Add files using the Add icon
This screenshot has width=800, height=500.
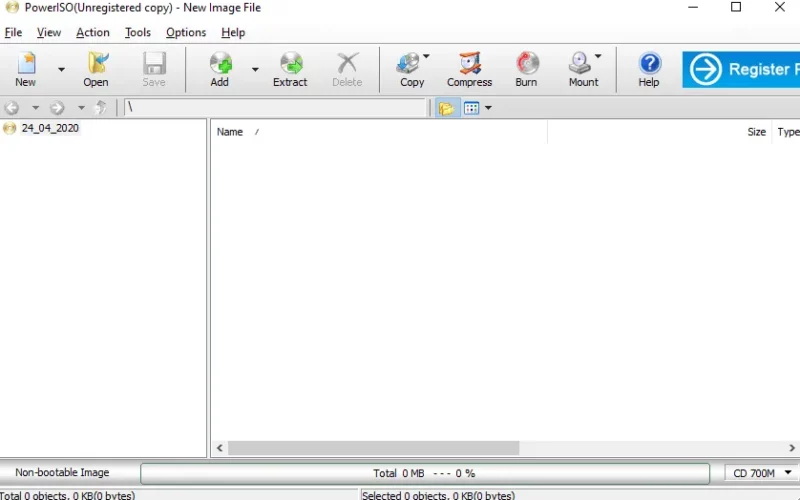[x=220, y=69]
